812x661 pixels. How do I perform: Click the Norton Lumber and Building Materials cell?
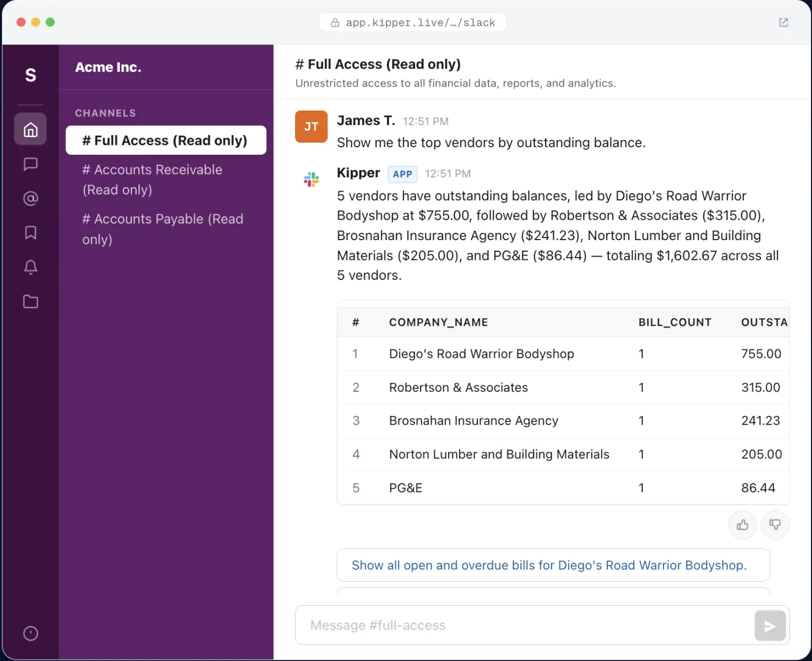point(499,454)
